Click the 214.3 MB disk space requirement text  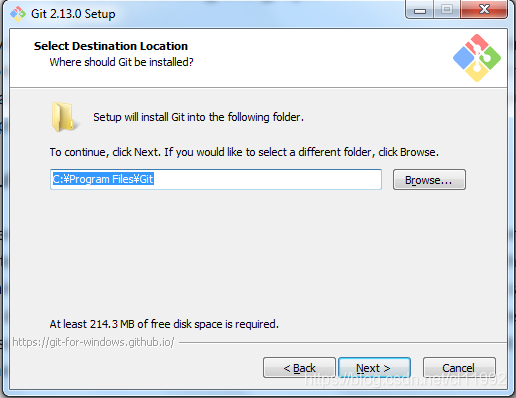[x=164, y=324]
